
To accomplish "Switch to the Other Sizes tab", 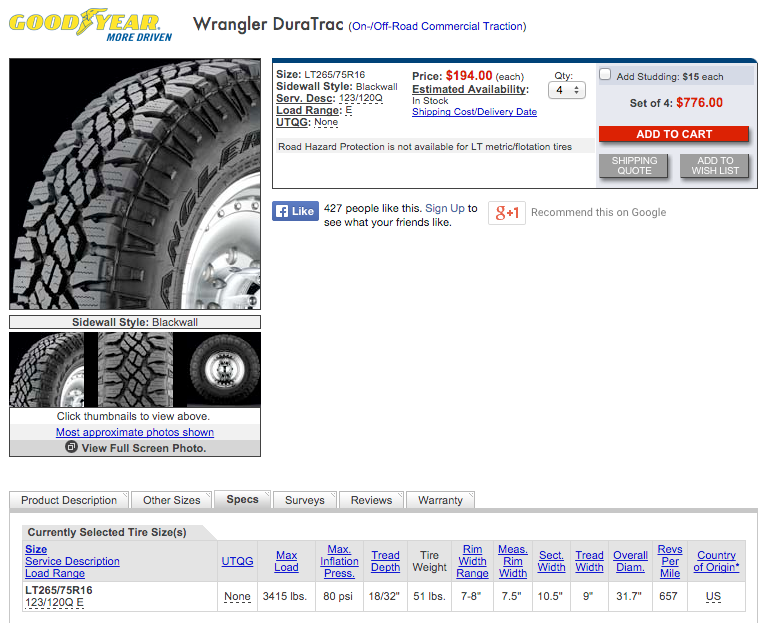I will (x=171, y=500).
